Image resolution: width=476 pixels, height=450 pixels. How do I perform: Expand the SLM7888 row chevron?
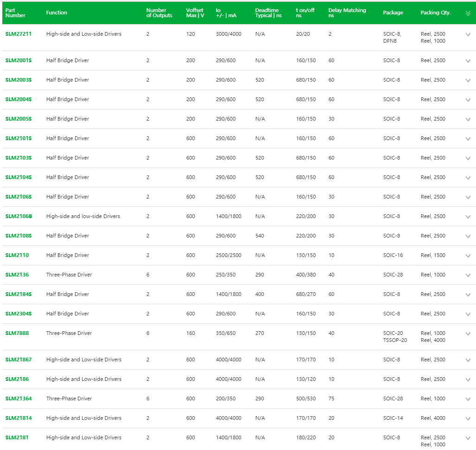(x=468, y=333)
